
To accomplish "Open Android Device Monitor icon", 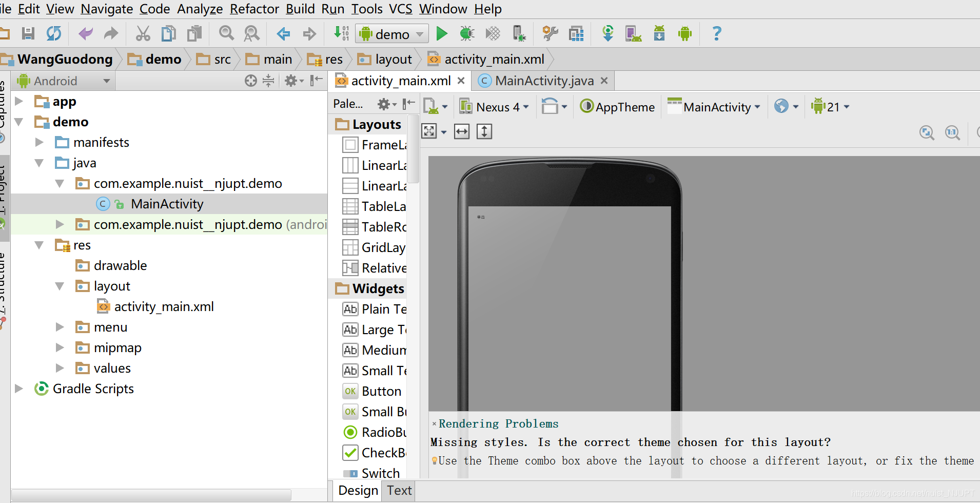I will [685, 34].
